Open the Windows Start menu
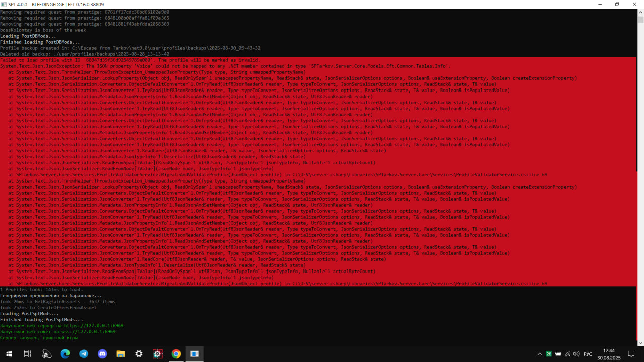The height and width of the screenshot is (362, 644). [x=9, y=354]
